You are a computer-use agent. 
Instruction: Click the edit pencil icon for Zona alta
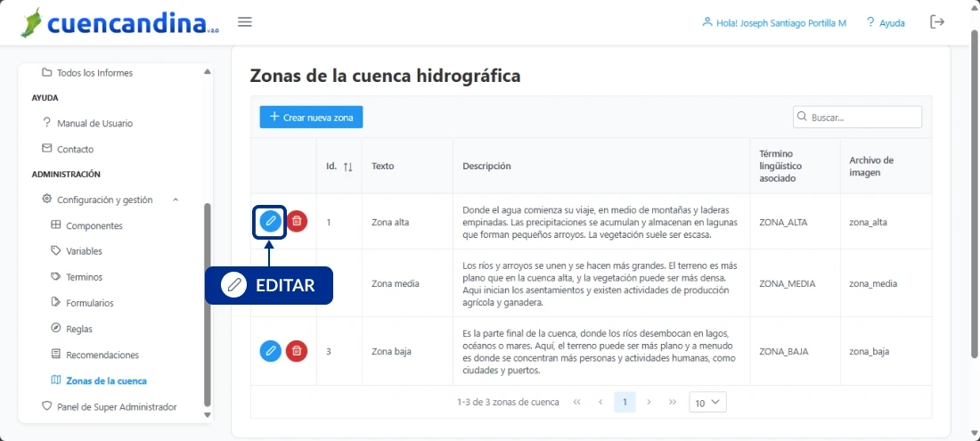click(270, 221)
